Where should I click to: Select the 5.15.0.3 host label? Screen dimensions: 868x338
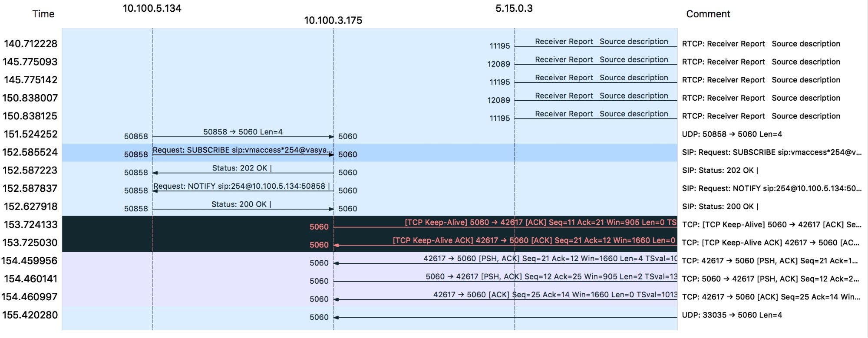(514, 8)
